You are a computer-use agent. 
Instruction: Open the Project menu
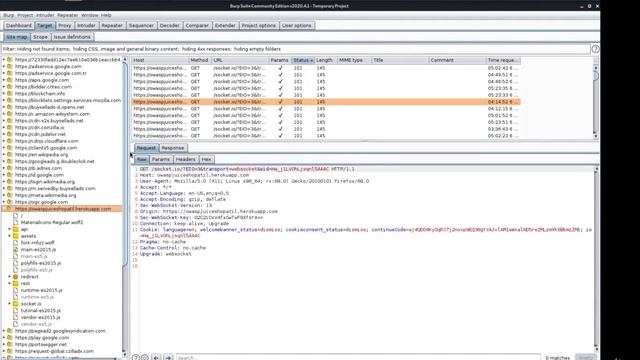25,15
